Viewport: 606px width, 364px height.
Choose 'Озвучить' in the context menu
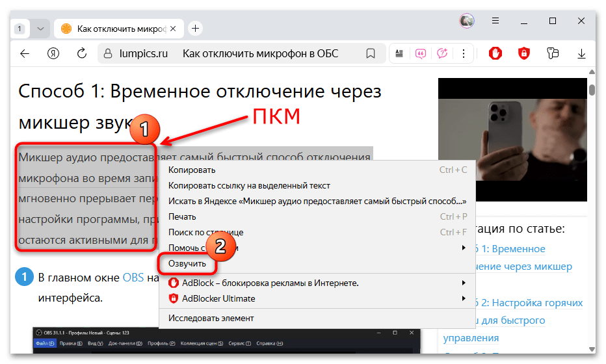(x=317, y=263)
